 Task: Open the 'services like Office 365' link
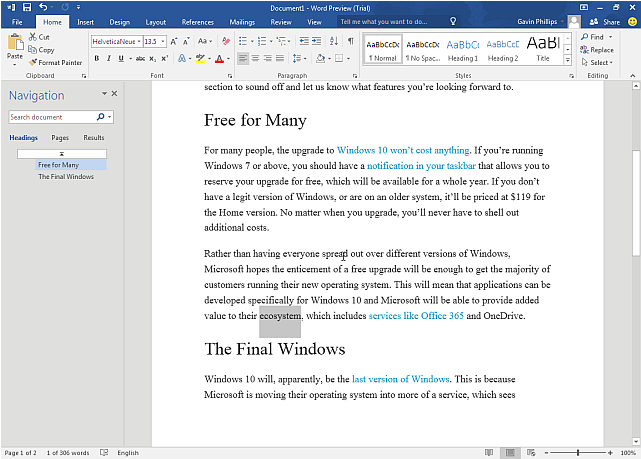415,316
